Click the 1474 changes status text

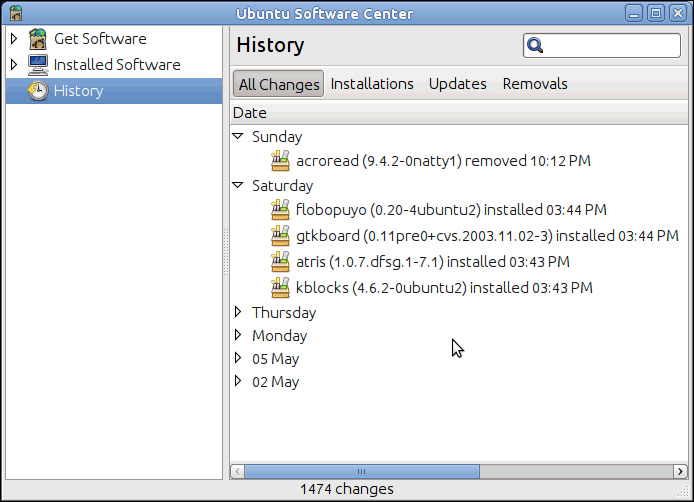pyautogui.click(x=347, y=489)
